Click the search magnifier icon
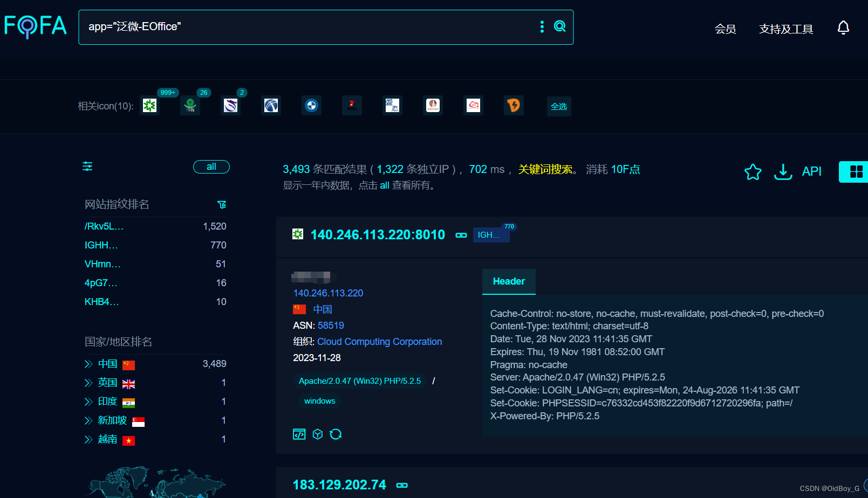The image size is (868, 498). 559,26
